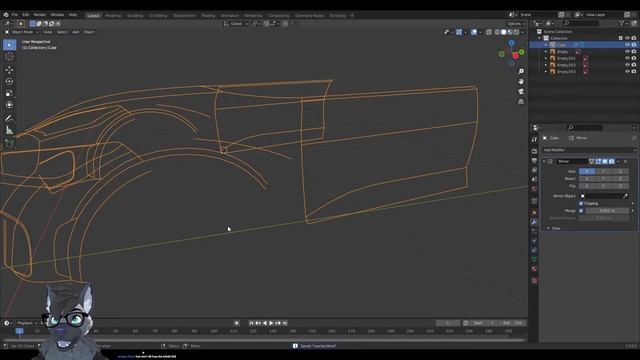Screen dimensions: 640x360
Task: Hide the Cube object in viewport
Action: point(627,45)
